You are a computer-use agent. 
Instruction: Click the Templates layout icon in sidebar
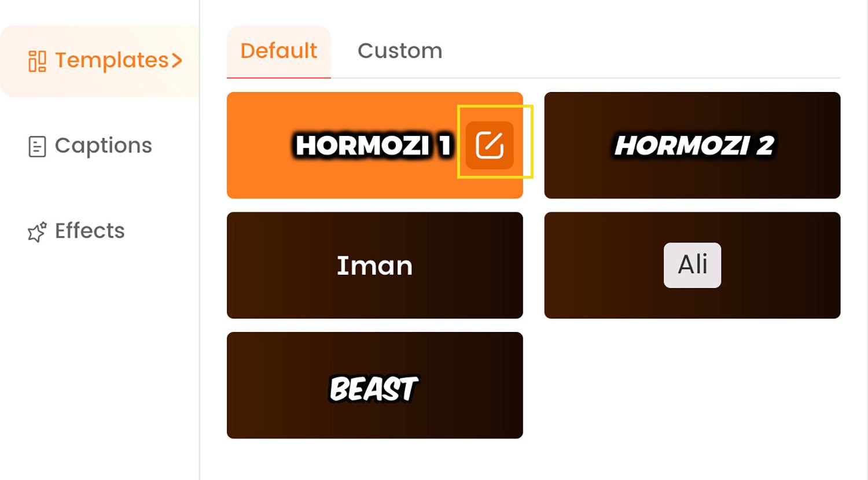(37, 61)
